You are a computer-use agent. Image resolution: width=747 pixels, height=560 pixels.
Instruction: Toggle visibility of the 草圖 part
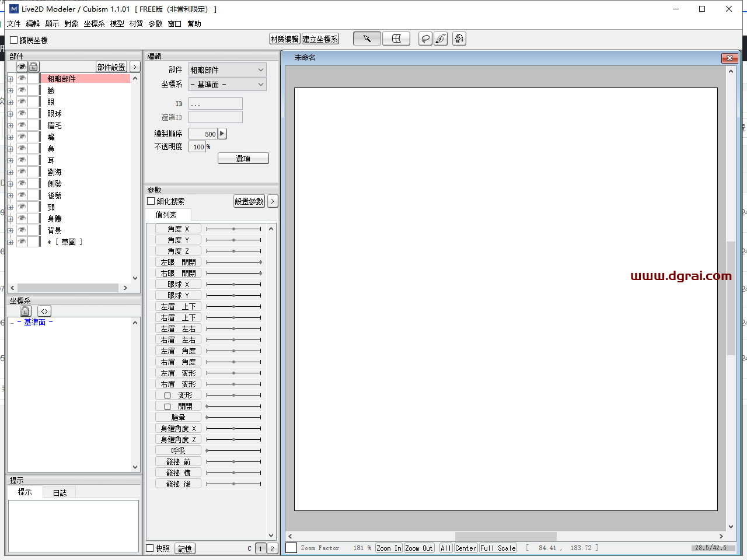click(22, 242)
